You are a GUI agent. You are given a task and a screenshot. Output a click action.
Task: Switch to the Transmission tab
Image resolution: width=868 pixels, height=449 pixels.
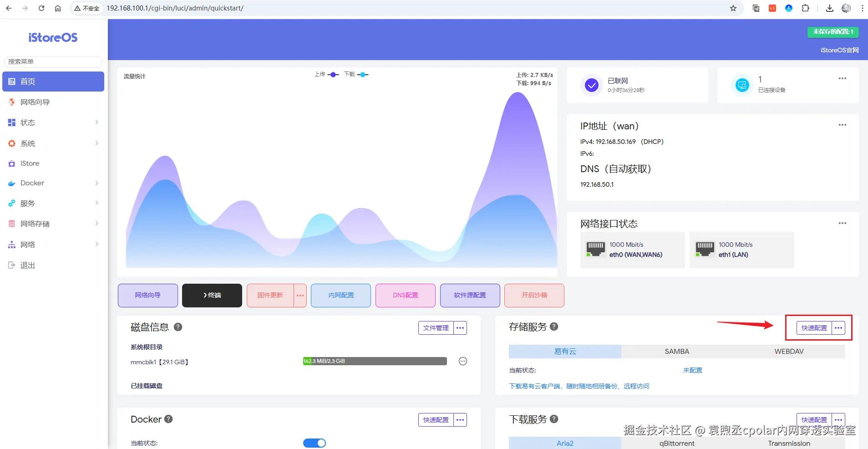click(789, 443)
